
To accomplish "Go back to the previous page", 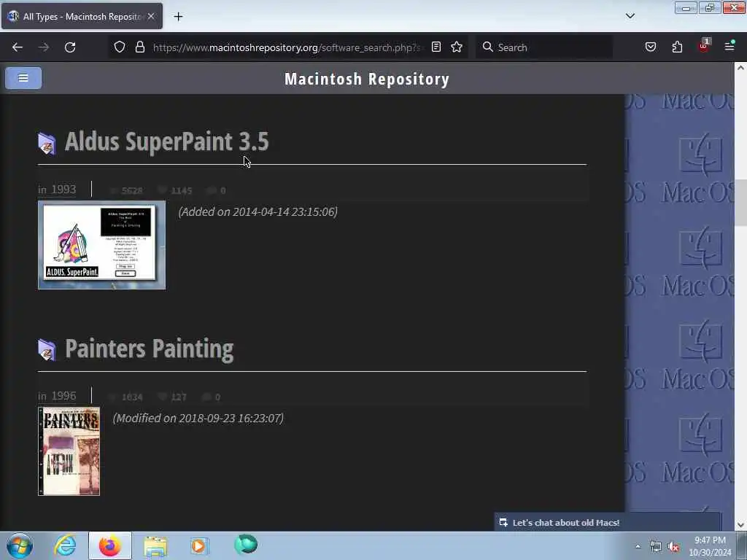I will coord(18,47).
